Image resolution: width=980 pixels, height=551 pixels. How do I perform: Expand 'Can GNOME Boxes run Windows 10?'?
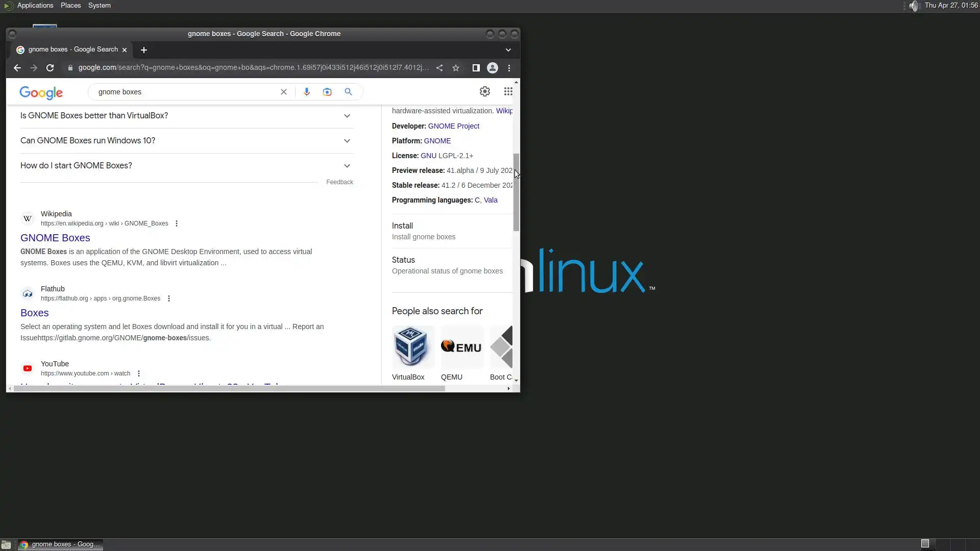[347, 141]
